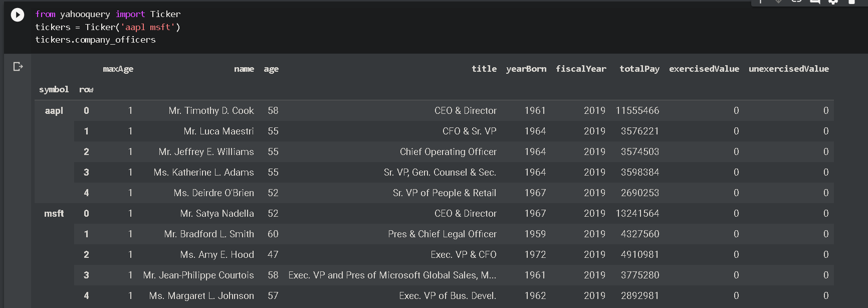This screenshot has height=308, width=868.
Task: Click the msft symbol index
Action: [54, 214]
